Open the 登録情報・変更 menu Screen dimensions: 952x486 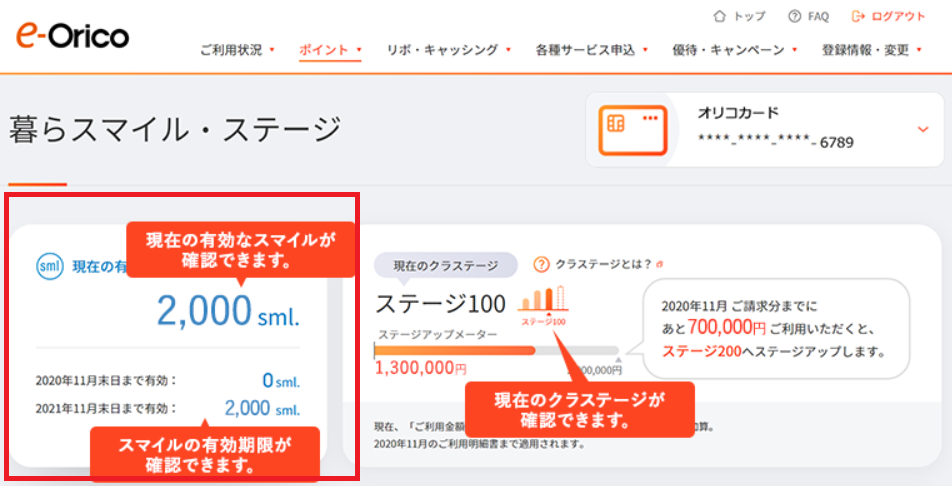tap(865, 50)
